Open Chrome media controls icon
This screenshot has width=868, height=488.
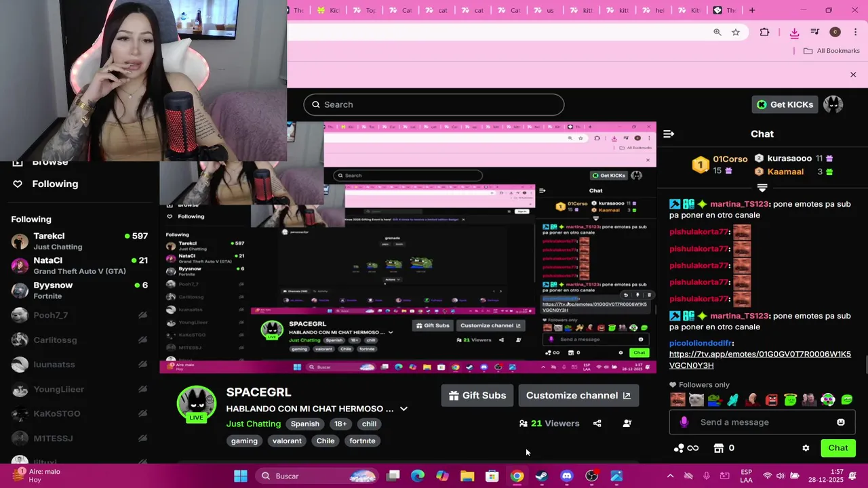click(815, 33)
